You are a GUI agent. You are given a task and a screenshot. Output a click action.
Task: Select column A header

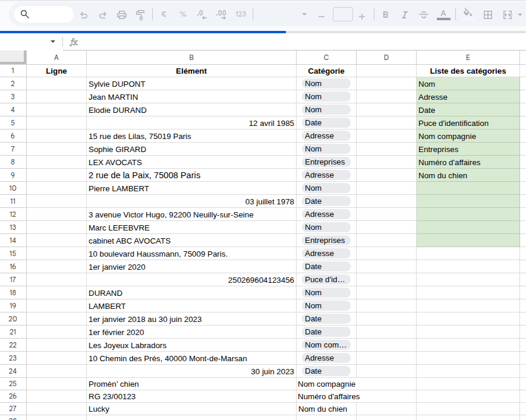tap(56, 58)
